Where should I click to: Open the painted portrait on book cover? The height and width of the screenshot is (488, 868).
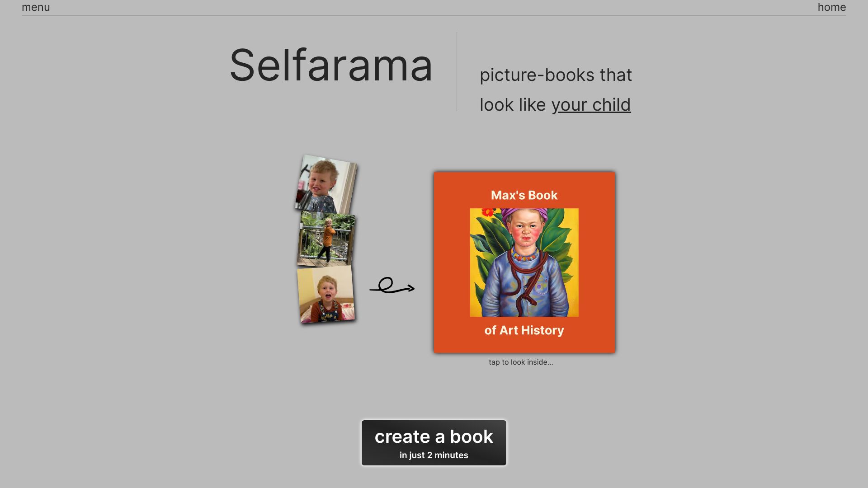click(524, 271)
